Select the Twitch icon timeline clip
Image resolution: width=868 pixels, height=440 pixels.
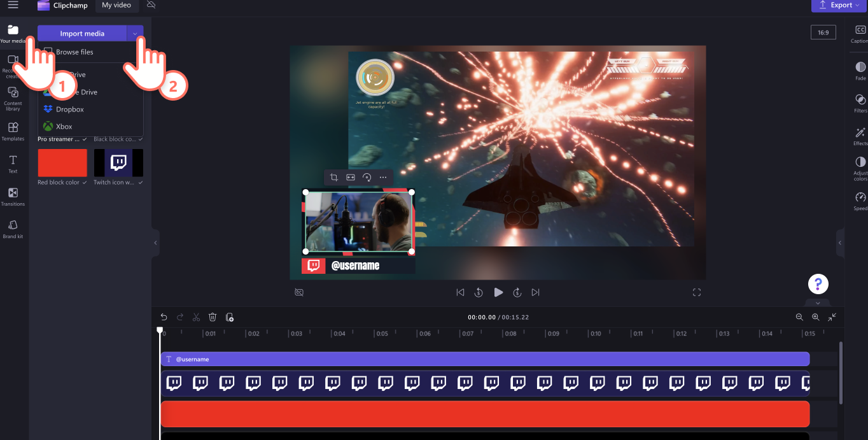pos(485,383)
